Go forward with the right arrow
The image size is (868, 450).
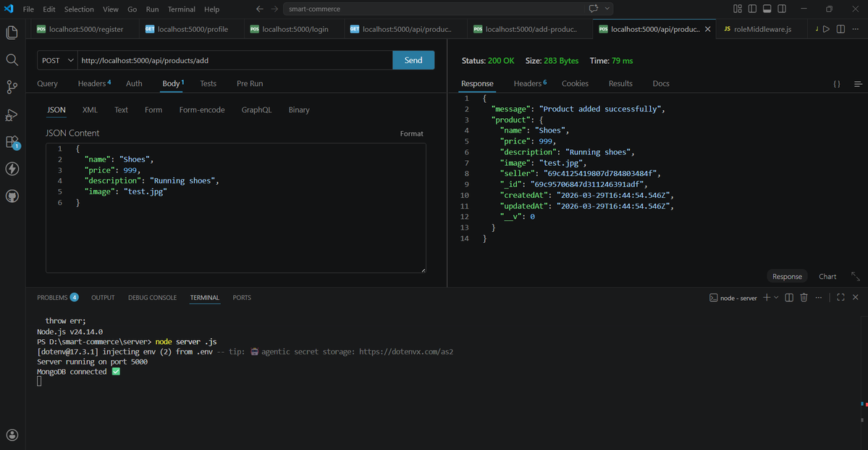274,9
